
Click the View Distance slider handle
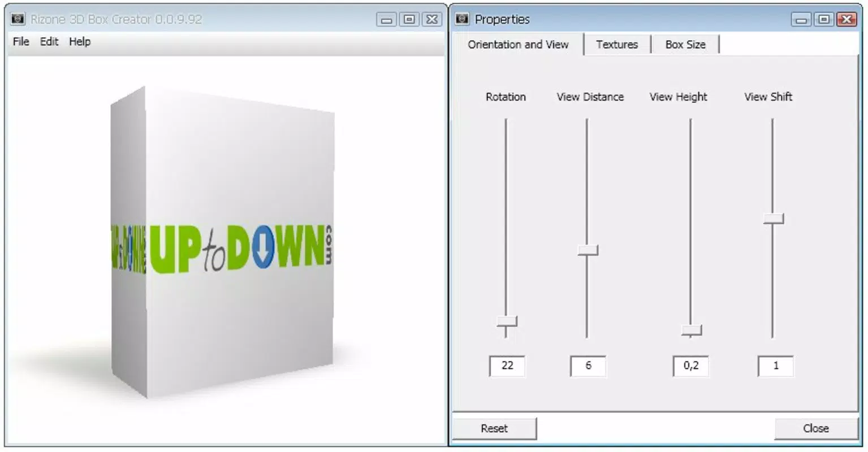[x=588, y=250]
